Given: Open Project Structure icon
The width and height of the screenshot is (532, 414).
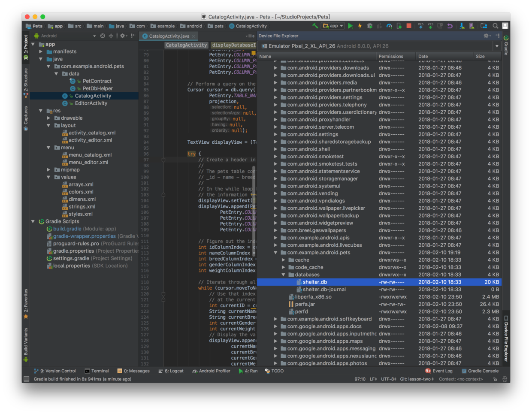Looking at the screenshot, I should click(484, 26).
